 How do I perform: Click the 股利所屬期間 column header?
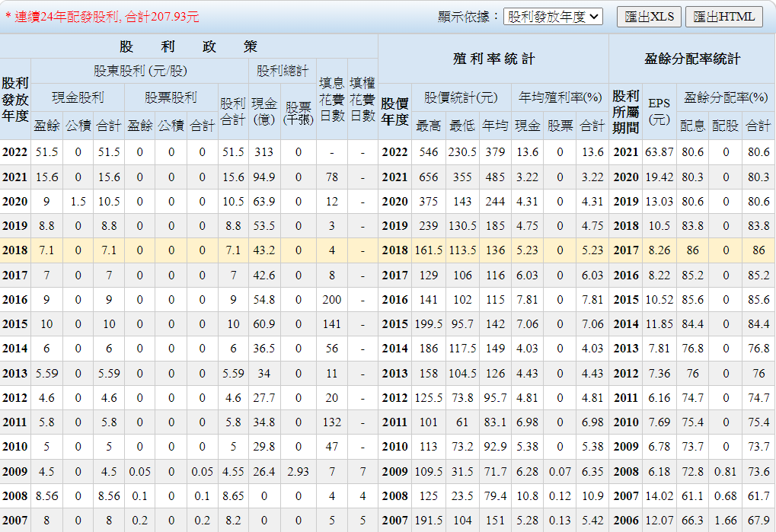tap(625, 111)
